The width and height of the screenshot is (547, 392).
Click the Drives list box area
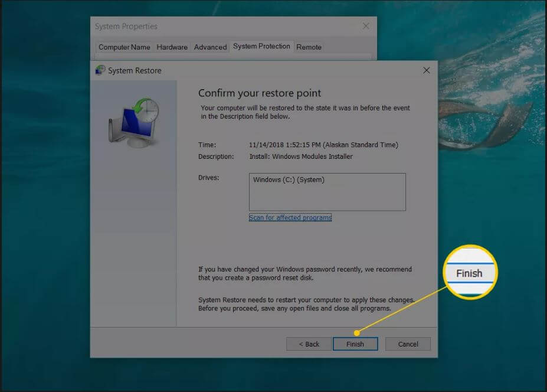pyautogui.click(x=327, y=192)
